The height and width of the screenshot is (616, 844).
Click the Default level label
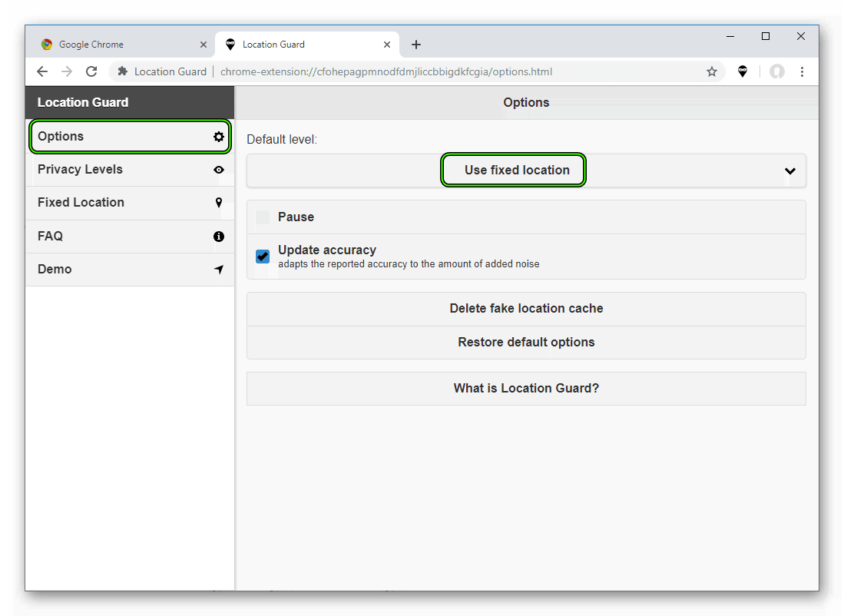(x=282, y=140)
